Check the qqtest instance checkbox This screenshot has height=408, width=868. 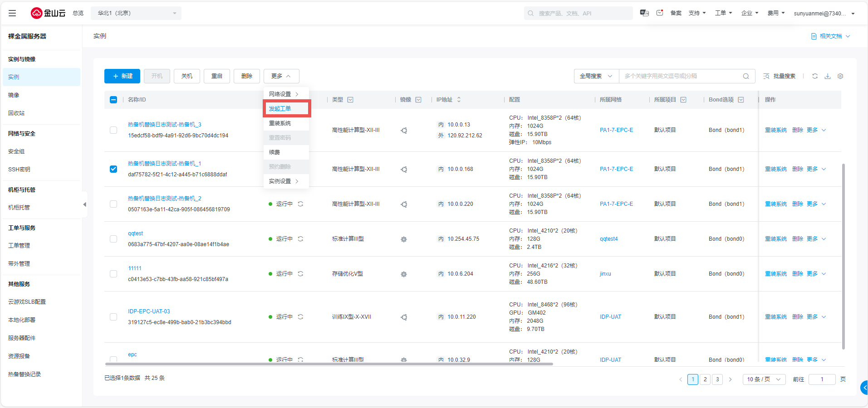pyautogui.click(x=113, y=239)
